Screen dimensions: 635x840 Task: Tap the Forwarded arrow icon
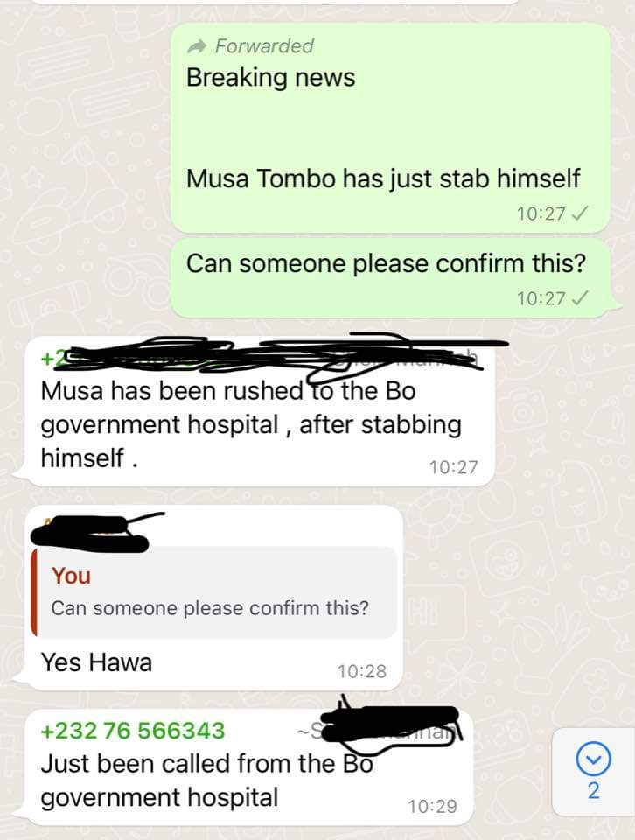click(x=197, y=46)
